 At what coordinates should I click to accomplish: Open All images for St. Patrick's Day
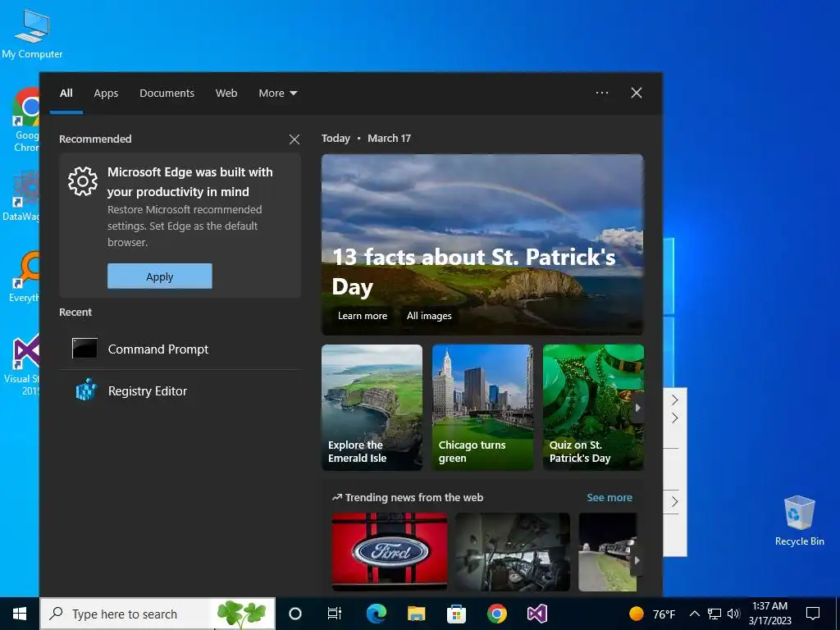429,316
